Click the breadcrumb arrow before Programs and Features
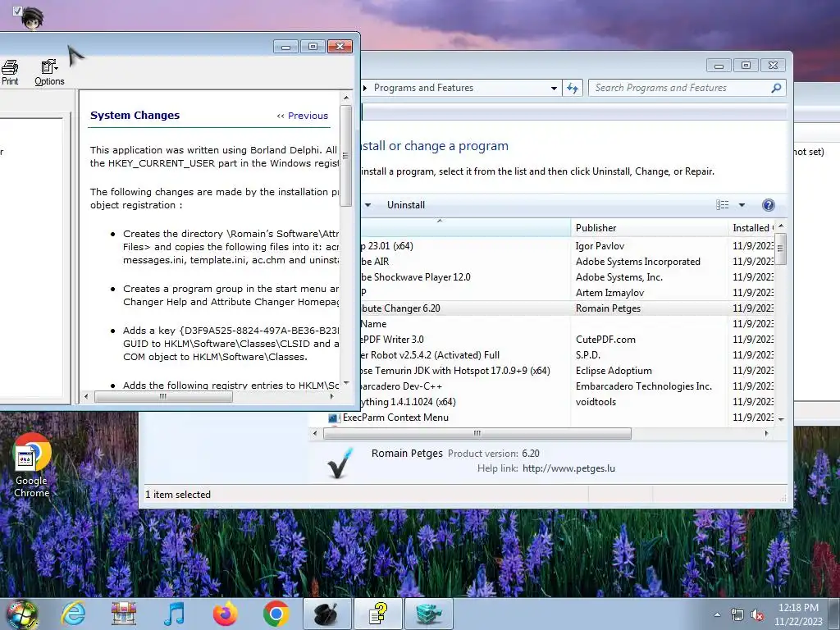The height and width of the screenshot is (630, 840). click(366, 88)
